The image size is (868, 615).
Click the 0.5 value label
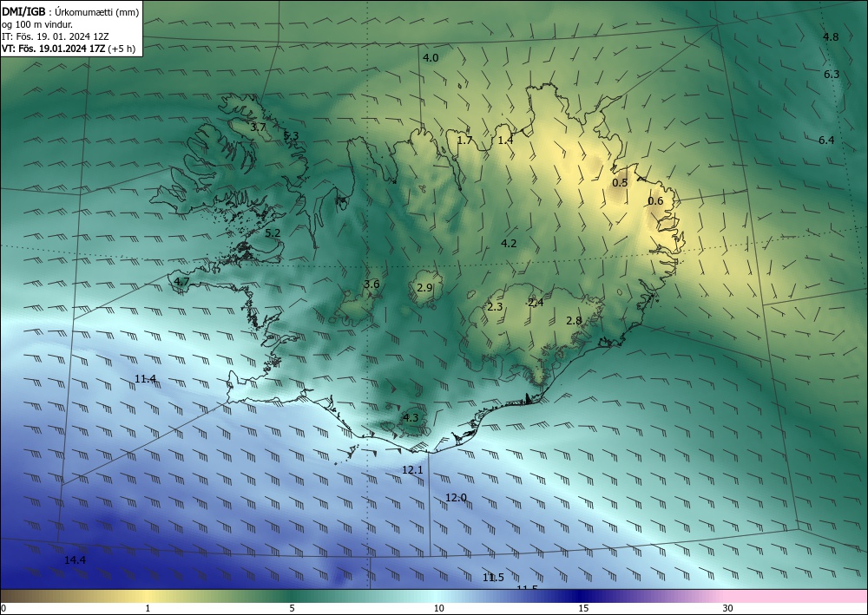coord(620,183)
